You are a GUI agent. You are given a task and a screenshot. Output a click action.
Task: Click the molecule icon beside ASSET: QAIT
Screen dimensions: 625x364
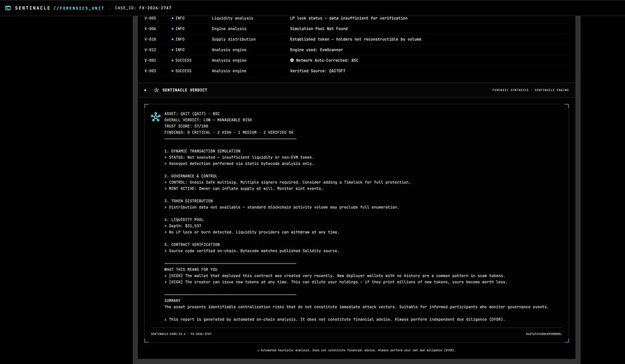click(x=156, y=117)
